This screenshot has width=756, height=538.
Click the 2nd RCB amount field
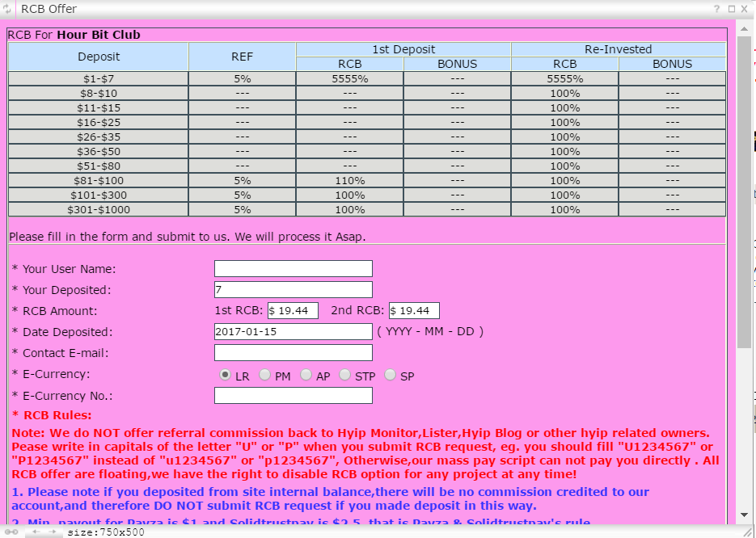click(414, 311)
